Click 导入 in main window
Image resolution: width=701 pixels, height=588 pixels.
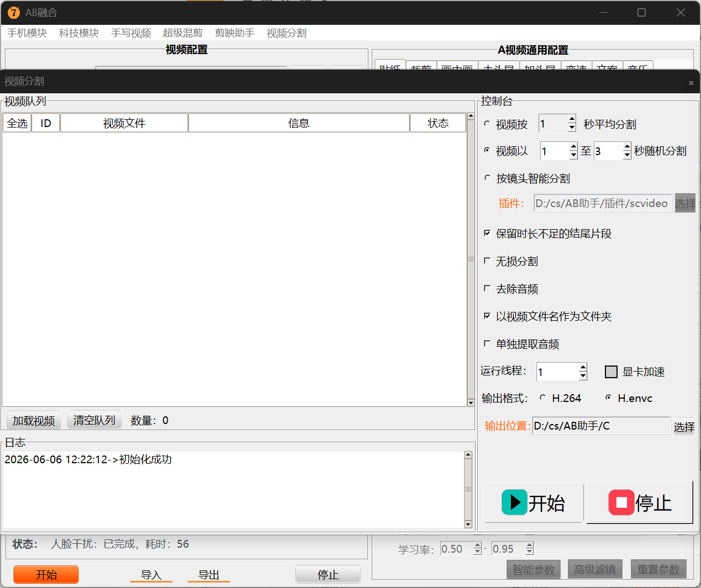[x=151, y=575]
